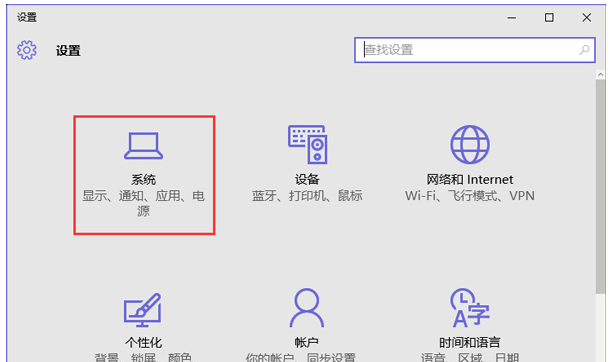Click the text 显示、通知、应用、电源

coord(143,203)
